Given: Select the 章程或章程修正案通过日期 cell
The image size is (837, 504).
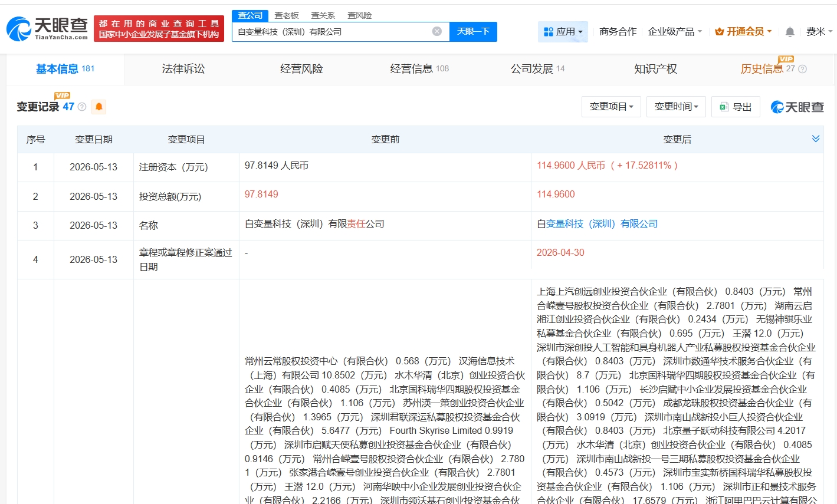Looking at the screenshot, I should [186, 259].
